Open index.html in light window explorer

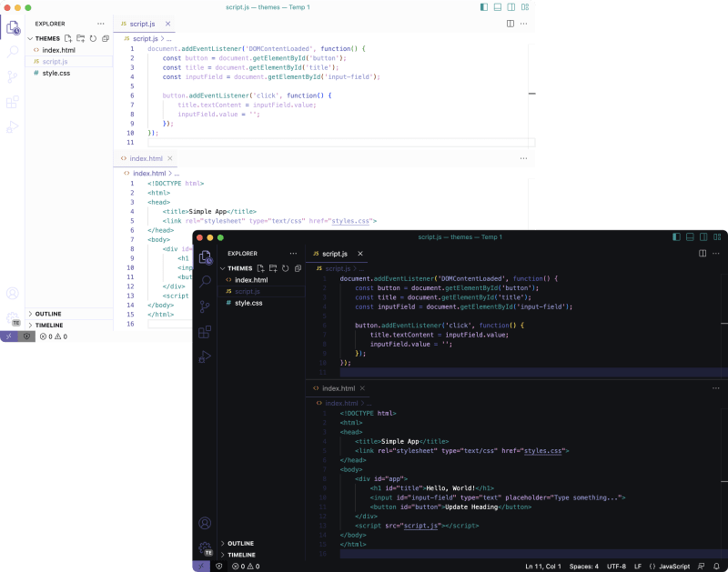click(69, 50)
